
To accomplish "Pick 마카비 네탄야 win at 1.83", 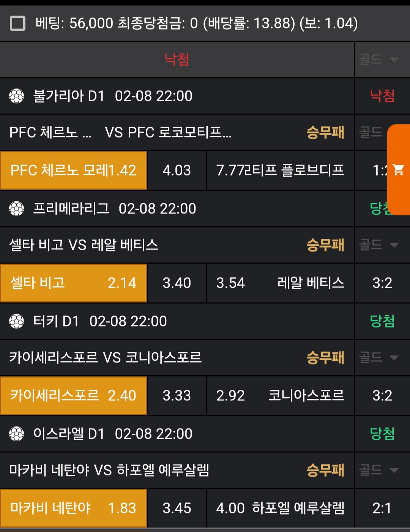I will click(x=74, y=508).
